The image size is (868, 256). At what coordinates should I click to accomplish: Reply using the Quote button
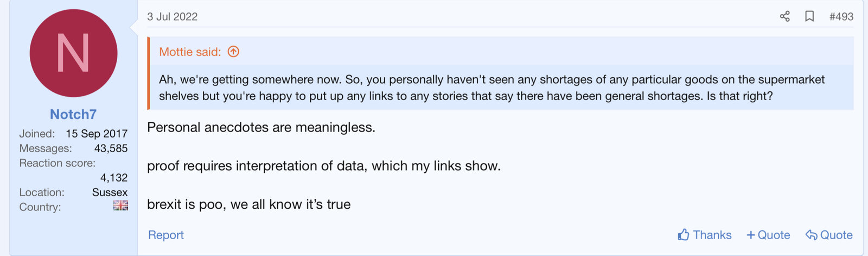coord(829,235)
